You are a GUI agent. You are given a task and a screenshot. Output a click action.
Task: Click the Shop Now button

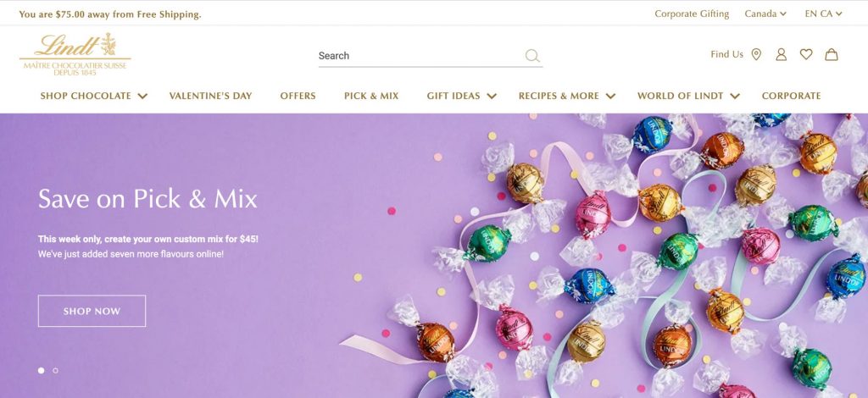[x=92, y=312]
